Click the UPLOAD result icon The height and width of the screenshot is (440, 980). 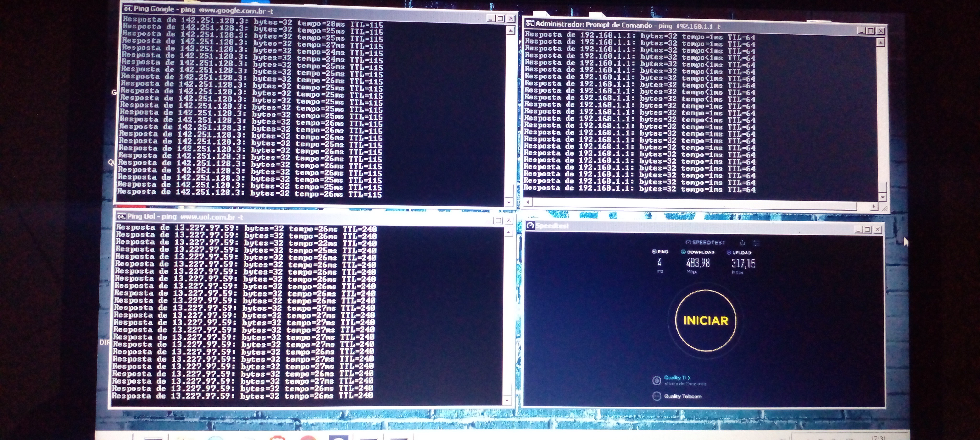point(729,252)
